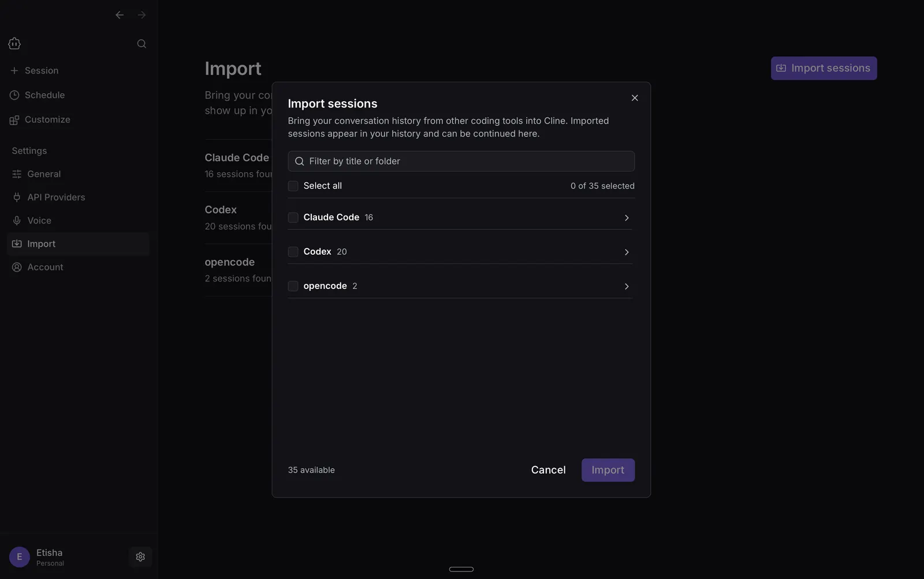Click the Codex heading on the background page
This screenshot has height=579, width=924.
(221, 210)
